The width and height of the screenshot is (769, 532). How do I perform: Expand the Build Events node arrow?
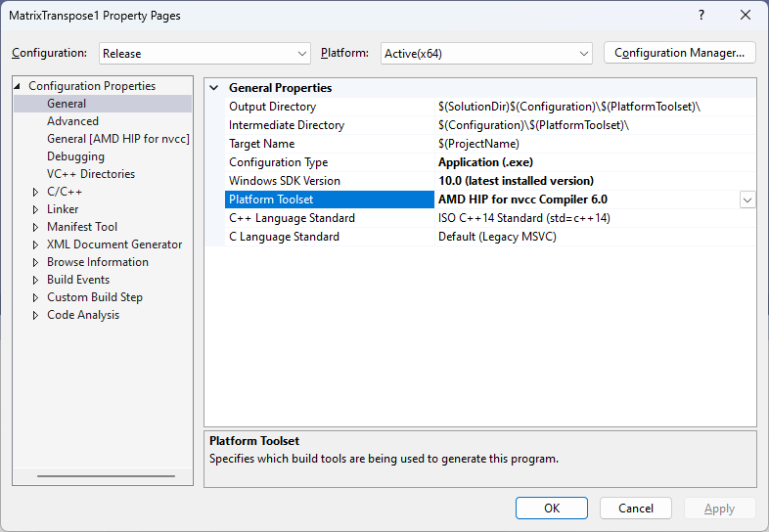(x=36, y=280)
